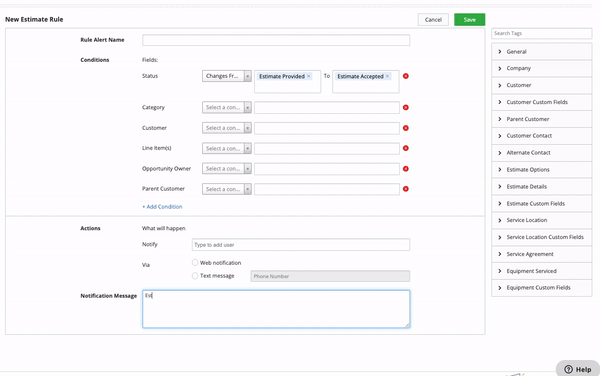The height and width of the screenshot is (376, 600).
Task: Remove the Estimate Provided tag
Action: pos(308,76)
